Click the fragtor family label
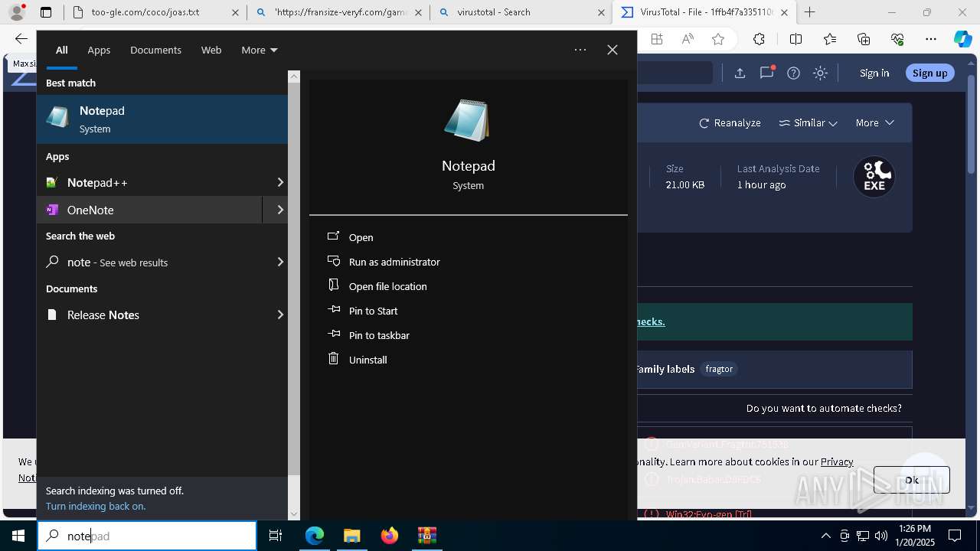Screen dimensions: 980x551 (x=719, y=369)
